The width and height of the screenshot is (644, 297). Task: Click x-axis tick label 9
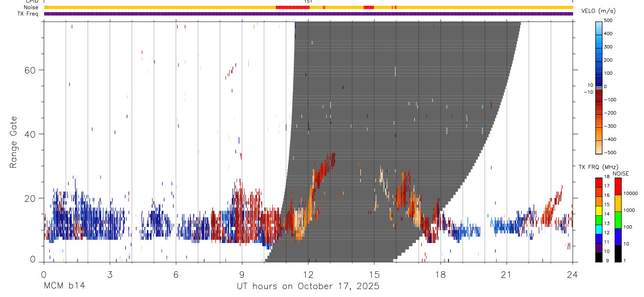click(x=242, y=274)
